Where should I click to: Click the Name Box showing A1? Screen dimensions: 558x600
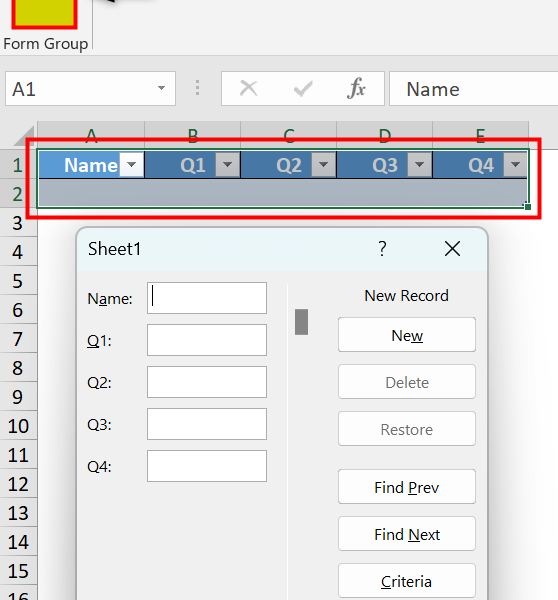pyautogui.click(x=90, y=89)
